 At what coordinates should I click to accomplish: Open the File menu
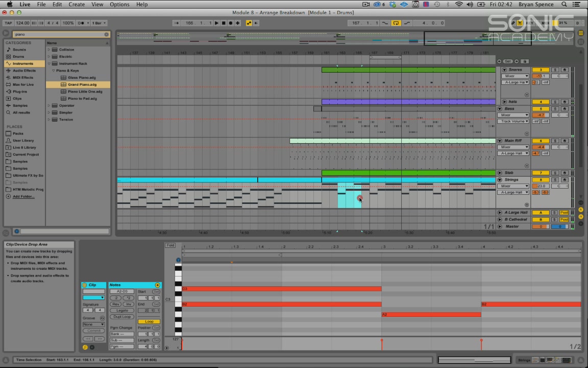point(41,4)
